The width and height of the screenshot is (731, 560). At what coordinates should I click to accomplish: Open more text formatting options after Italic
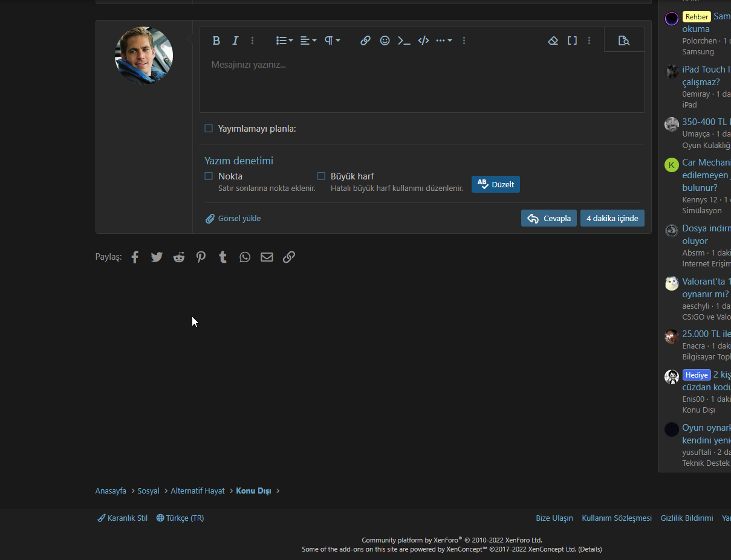coord(253,40)
